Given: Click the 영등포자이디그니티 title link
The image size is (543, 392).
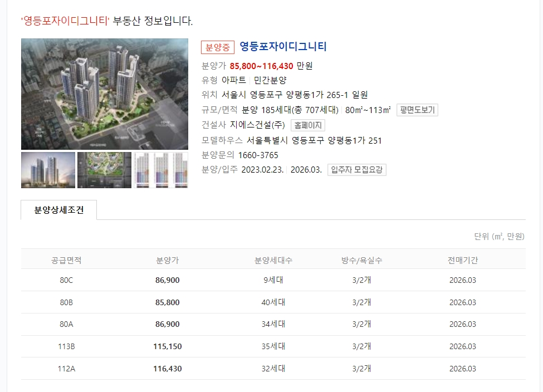Looking at the screenshot, I should pos(283,46).
